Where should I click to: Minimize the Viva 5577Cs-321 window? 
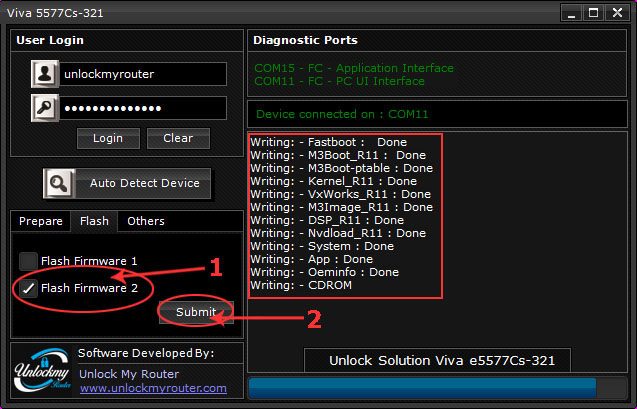point(571,13)
